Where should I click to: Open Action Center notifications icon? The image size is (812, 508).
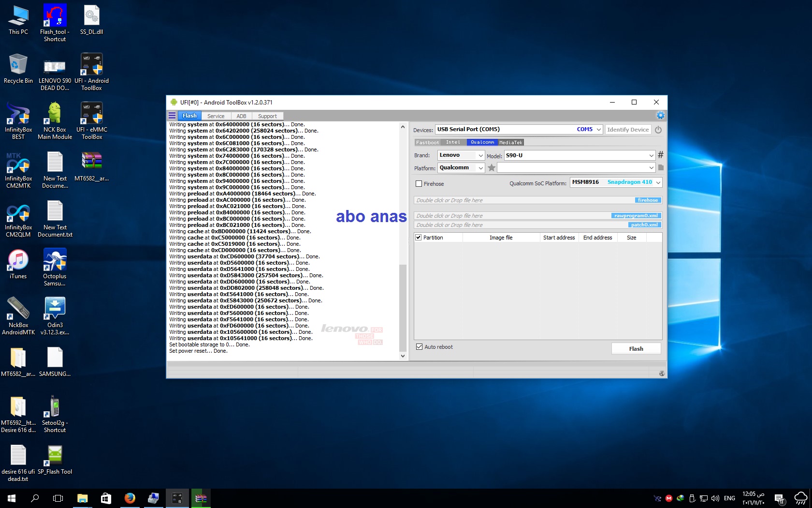779,498
